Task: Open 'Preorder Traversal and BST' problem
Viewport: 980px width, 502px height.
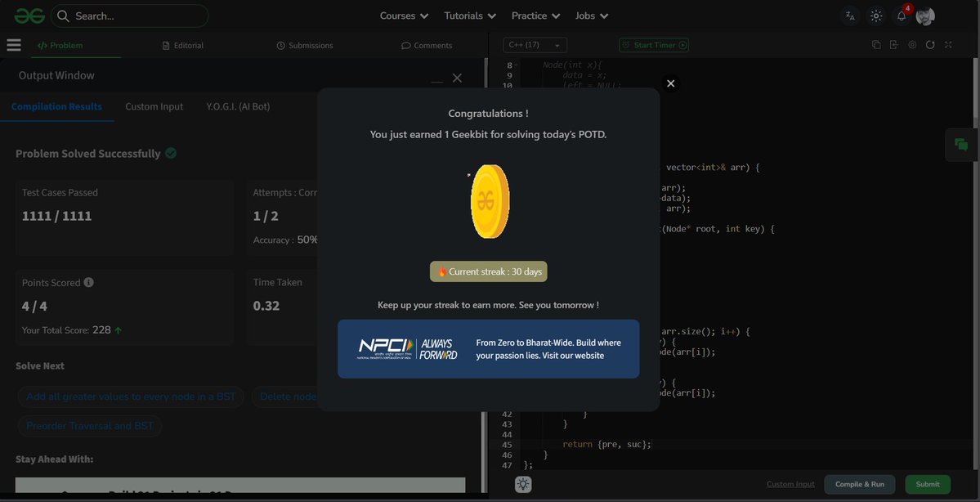Action: tap(90, 426)
